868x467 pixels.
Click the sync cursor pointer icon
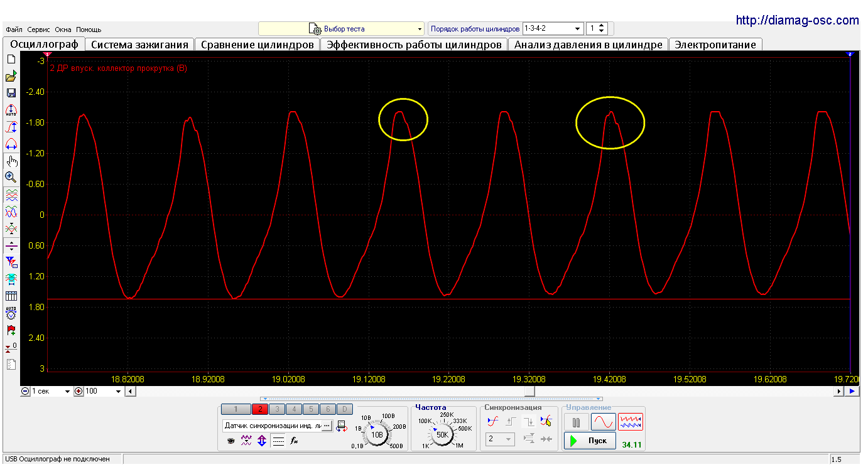[546, 422]
